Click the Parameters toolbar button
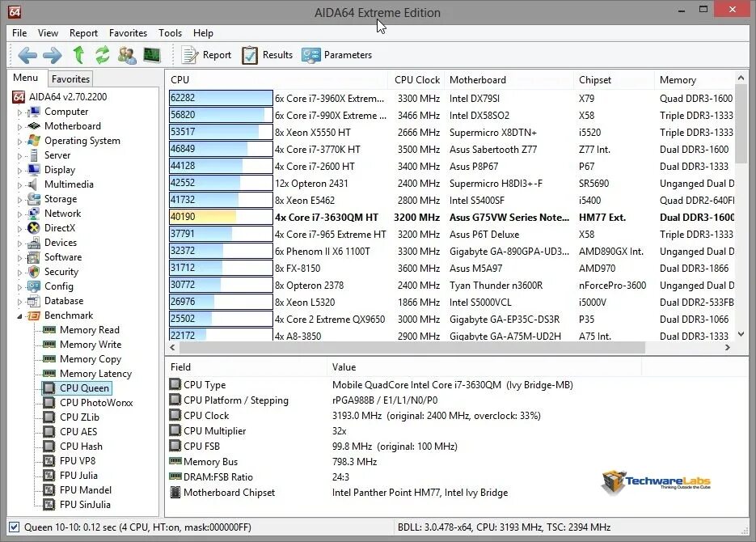 [336, 55]
